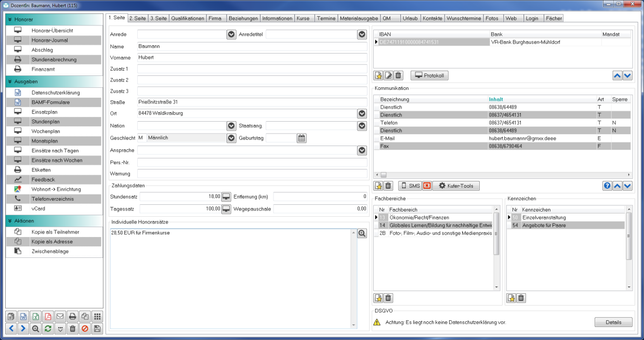Click the red cancel icon
Viewport: 644px width, 340px height.
(85, 329)
